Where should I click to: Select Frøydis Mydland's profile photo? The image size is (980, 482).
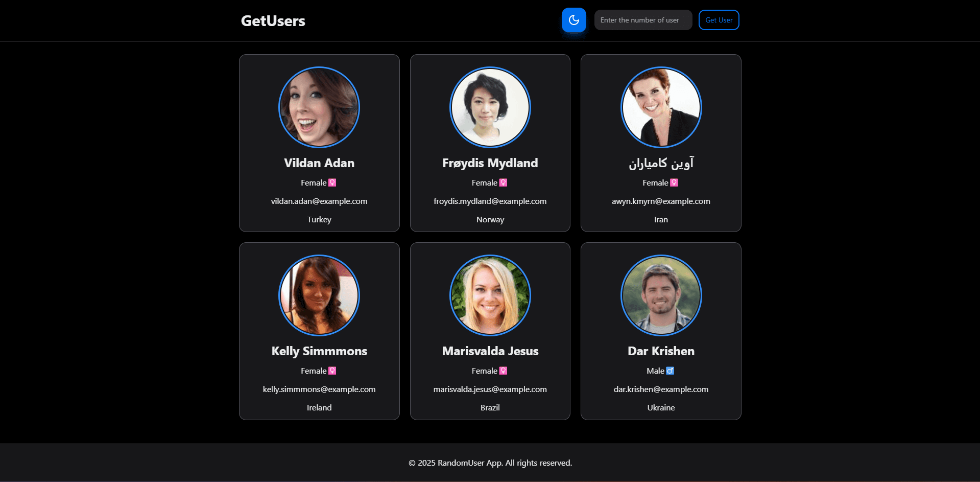pos(490,107)
